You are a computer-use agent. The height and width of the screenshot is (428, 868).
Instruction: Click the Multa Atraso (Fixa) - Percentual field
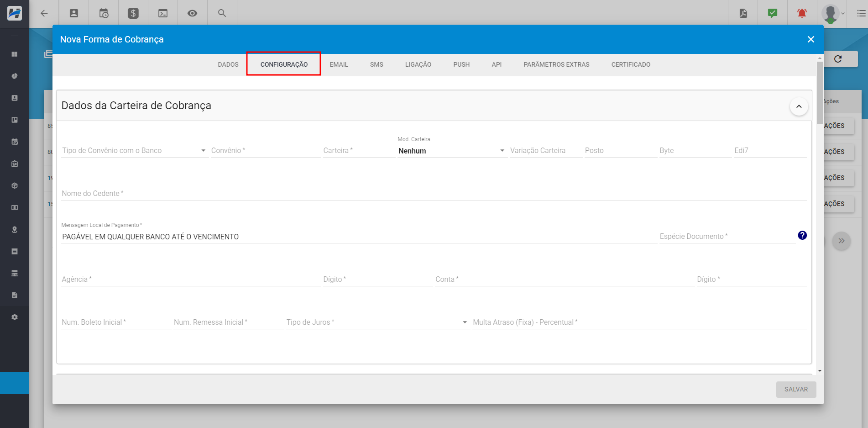(639, 322)
